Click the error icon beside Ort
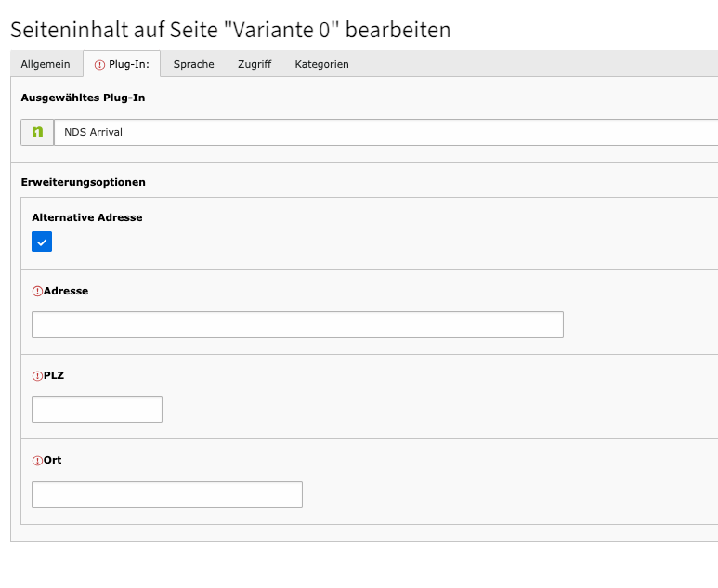This screenshot has height=588, width=718. click(x=37, y=461)
